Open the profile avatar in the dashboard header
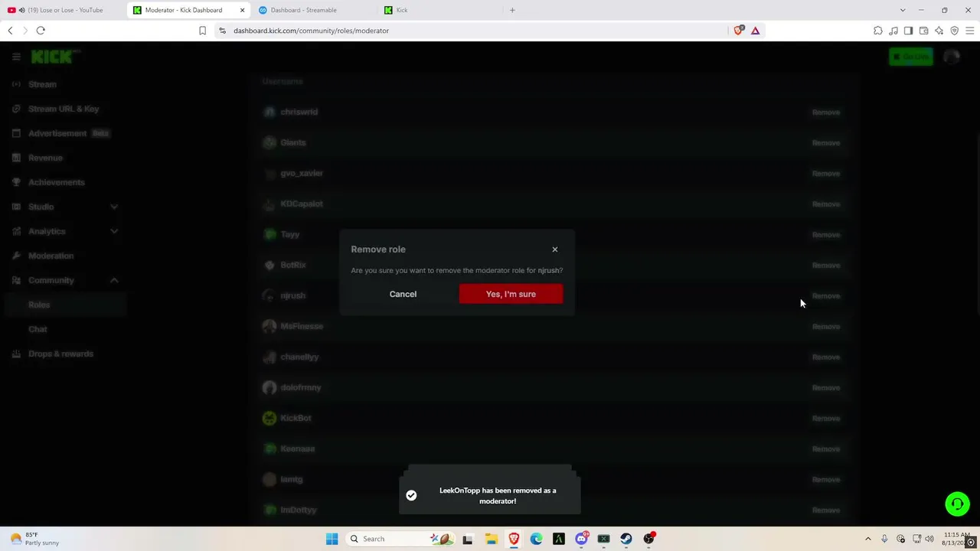 pyautogui.click(x=952, y=57)
